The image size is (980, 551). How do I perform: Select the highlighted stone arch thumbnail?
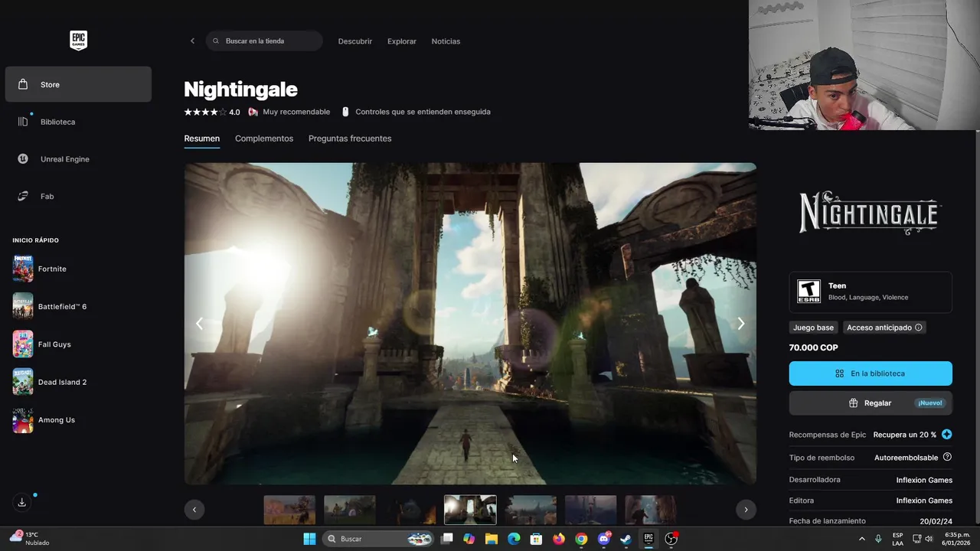[470, 510]
